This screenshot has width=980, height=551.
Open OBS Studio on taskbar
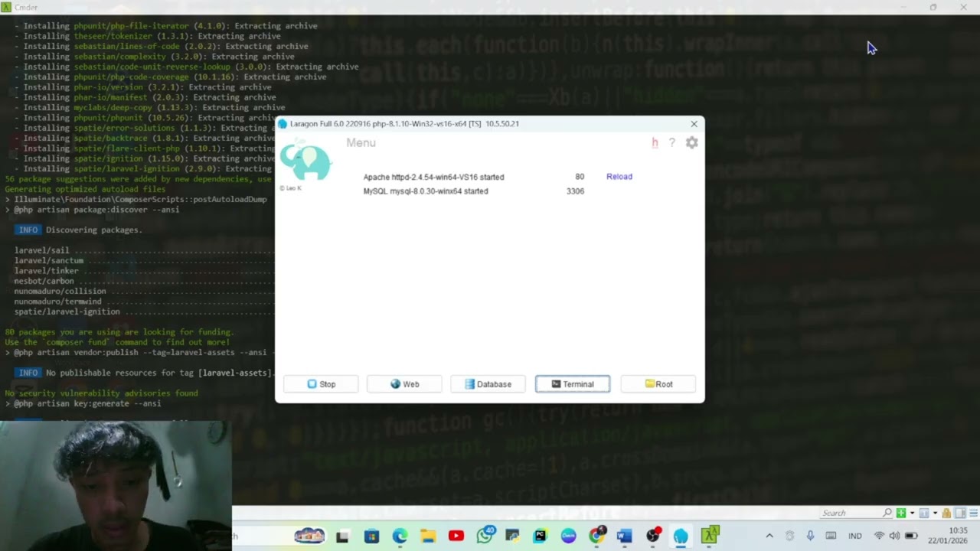[x=653, y=536]
